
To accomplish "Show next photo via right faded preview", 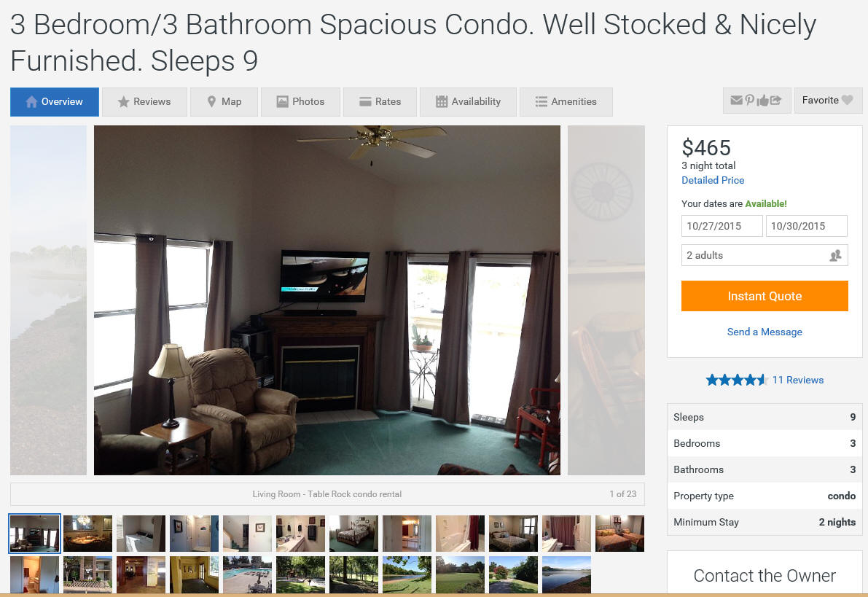I will point(606,300).
